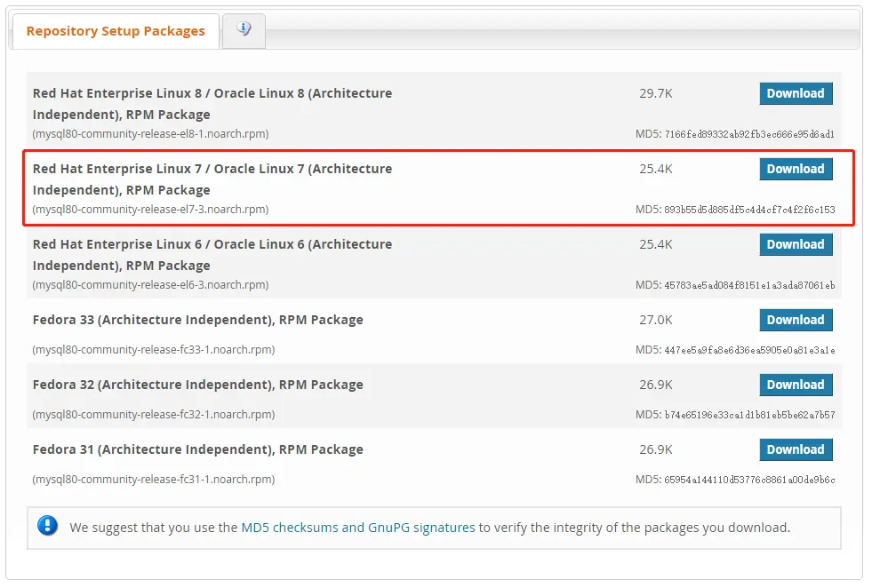Download the Fedora 31 RPM package
The image size is (872, 588).
(x=796, y=449)
